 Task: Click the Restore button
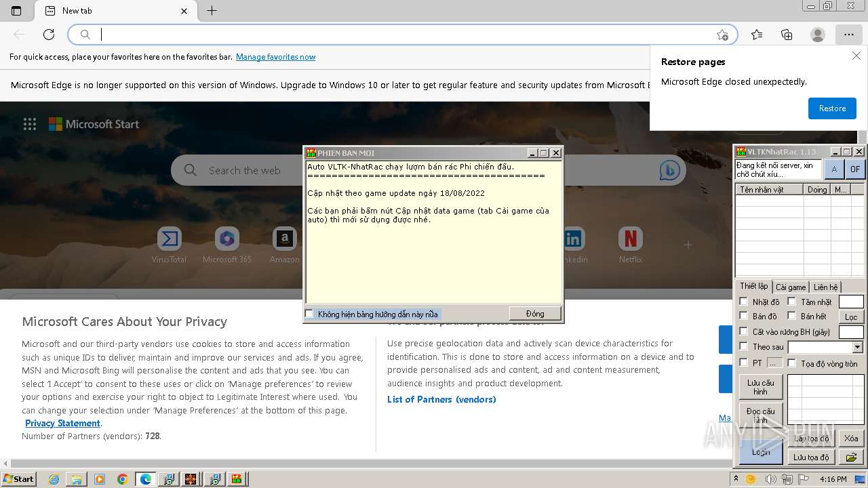[x=832, y=108]
